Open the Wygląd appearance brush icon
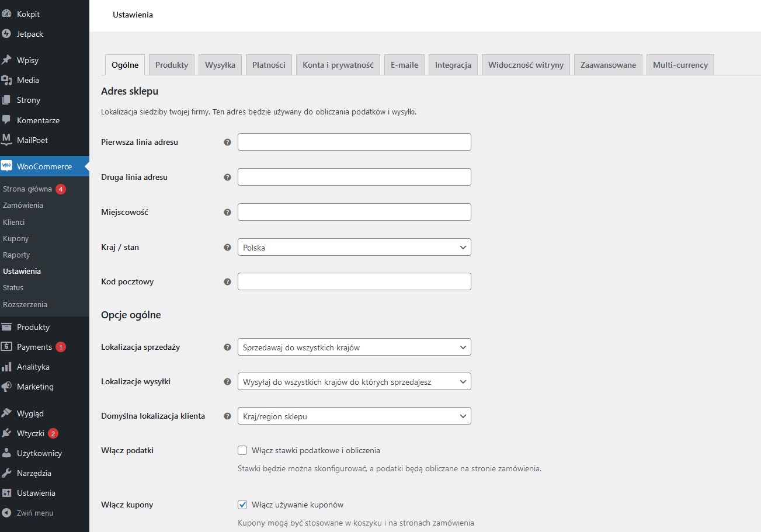This screenshot has width=761, height=532. click(x=7, y=413)
